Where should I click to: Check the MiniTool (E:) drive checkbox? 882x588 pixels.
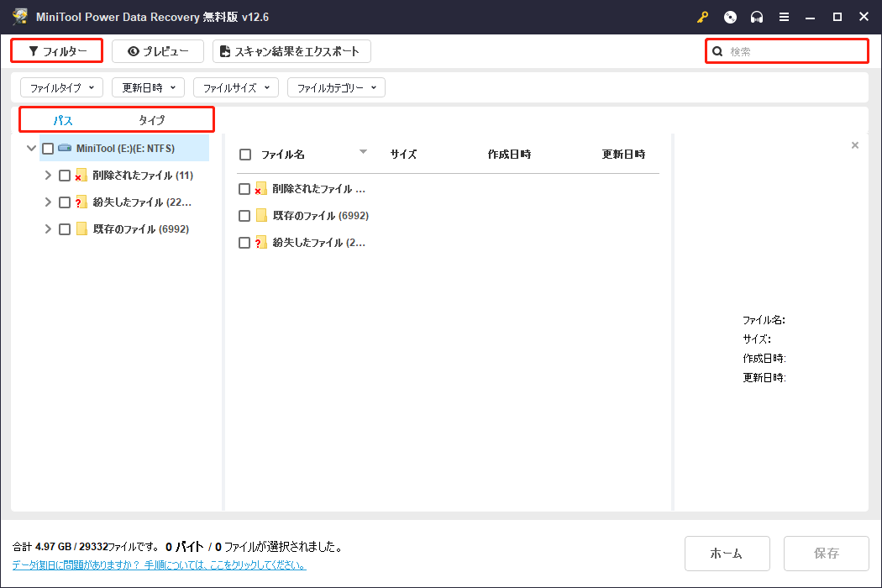pyautogui.click(x=48, y=149)
